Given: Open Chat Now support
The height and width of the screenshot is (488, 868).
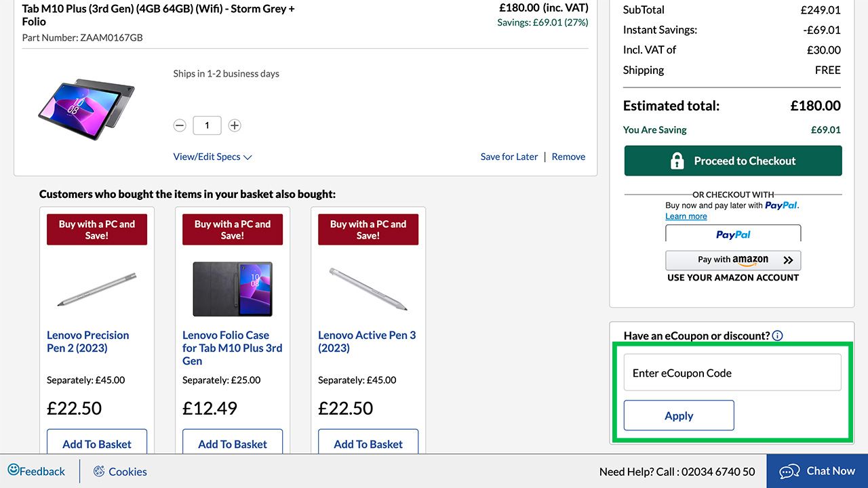Looking at the screenshot, I should click(817, 471).
